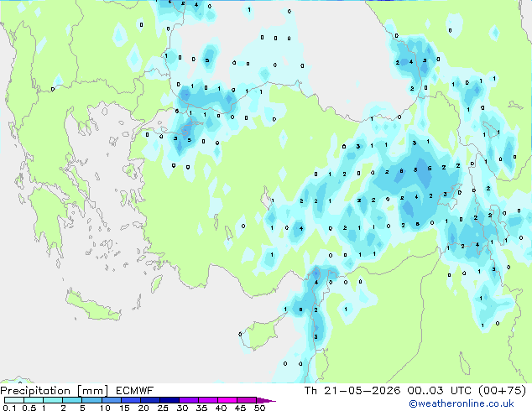The image size is (532, 411).
Task: Click the '0.5' legend scale label
Action: coord(29,408)
